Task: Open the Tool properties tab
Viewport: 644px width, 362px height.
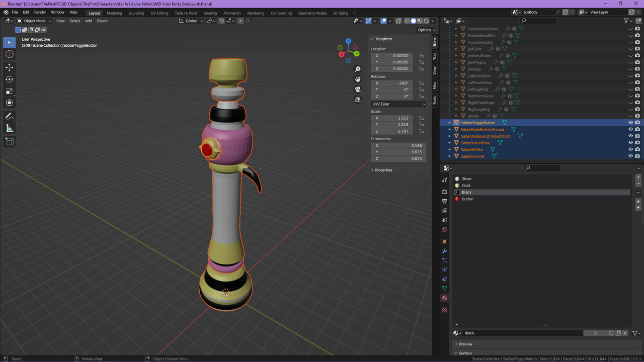Action: 444,179
